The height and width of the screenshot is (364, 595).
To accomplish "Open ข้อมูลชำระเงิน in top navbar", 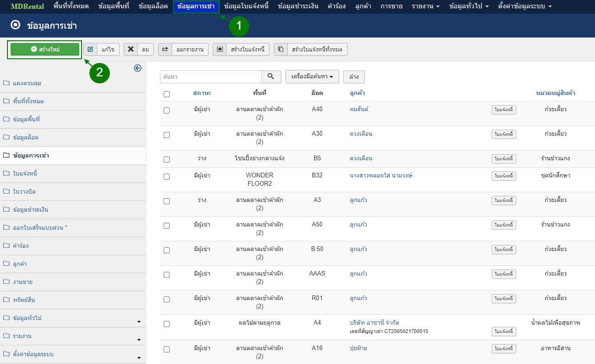I will point(298,6).
